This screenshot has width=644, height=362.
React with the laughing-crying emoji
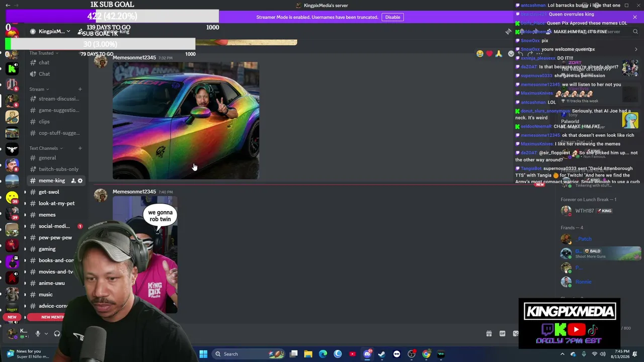(479, 54)
